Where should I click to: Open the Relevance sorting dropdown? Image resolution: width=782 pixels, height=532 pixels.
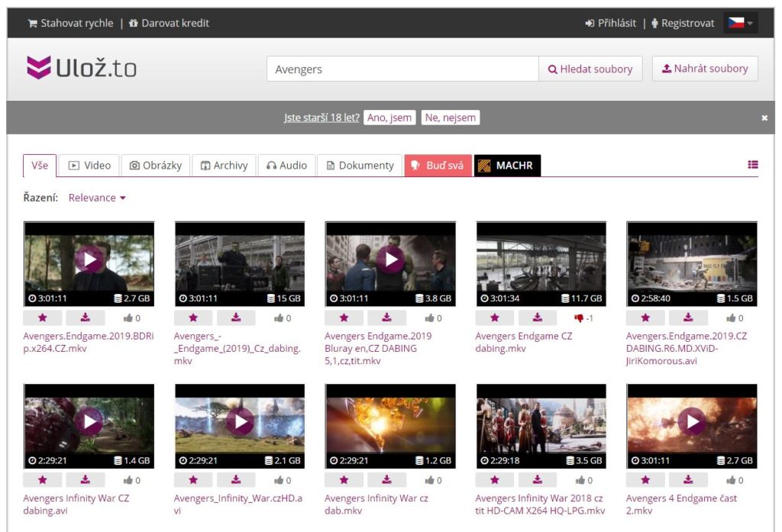(x=97, y=198)
